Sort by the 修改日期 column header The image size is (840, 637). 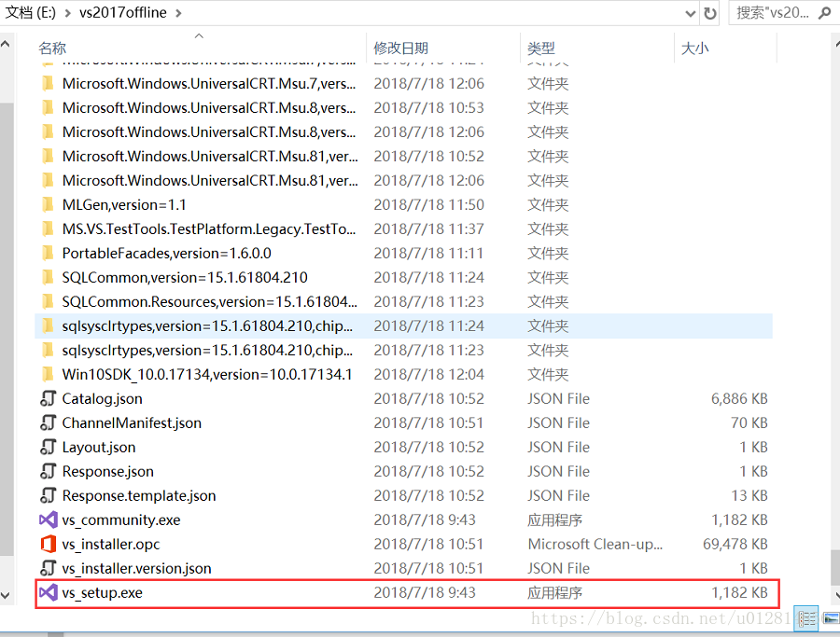400,48
